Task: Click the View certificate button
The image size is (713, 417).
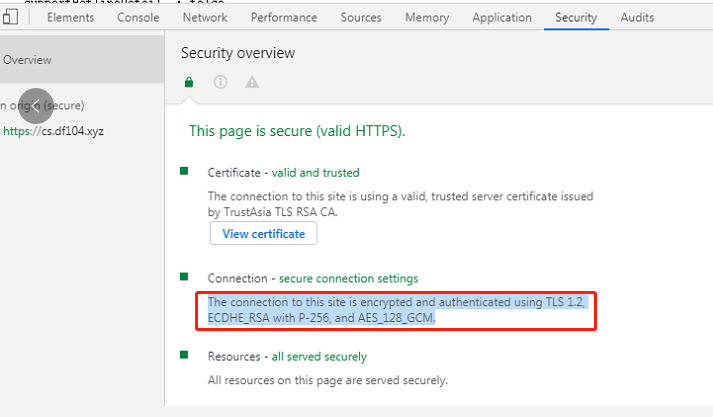Action: coord(263,233)
